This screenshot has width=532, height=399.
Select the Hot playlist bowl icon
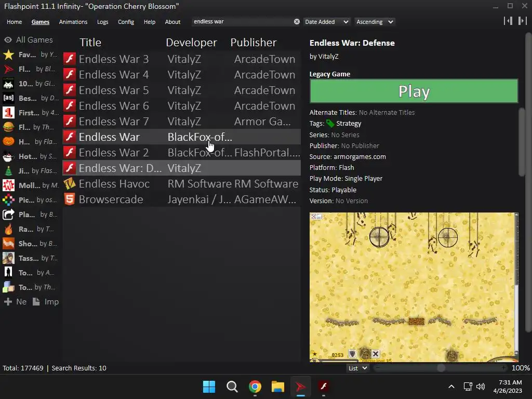click(8, 156)
